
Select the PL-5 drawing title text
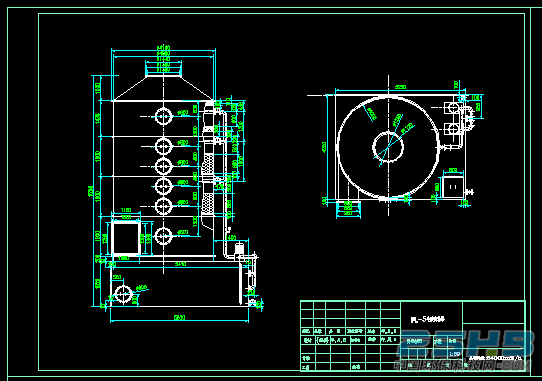coord(428,320)
